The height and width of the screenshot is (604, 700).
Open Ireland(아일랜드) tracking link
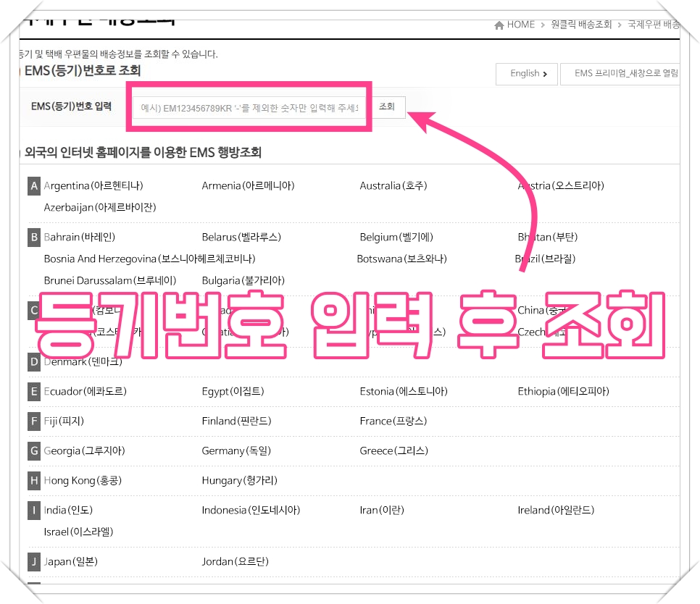556,511
